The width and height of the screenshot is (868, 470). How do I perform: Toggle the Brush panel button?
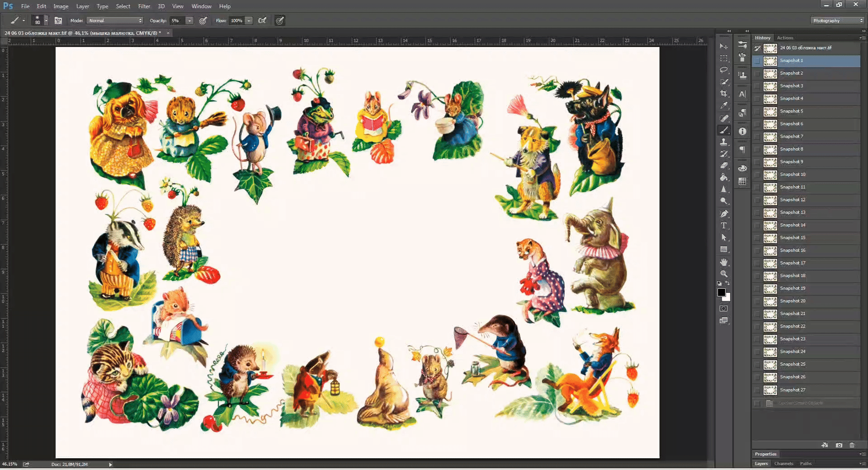(58, 21)
